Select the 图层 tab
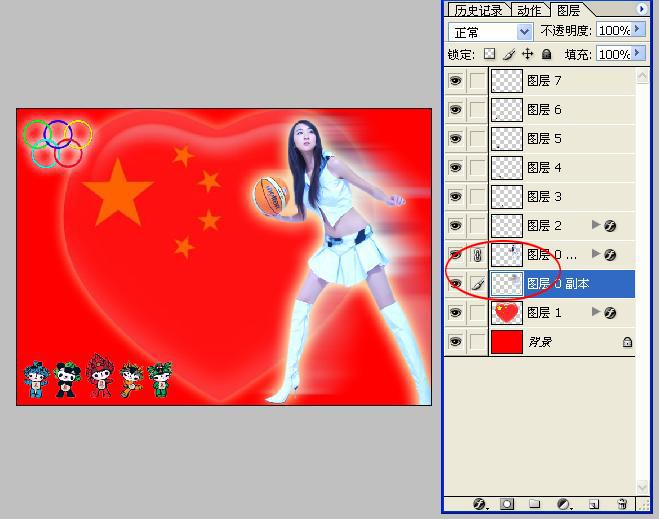The height and width of the screenshot is (519, 659). [568, 10]
